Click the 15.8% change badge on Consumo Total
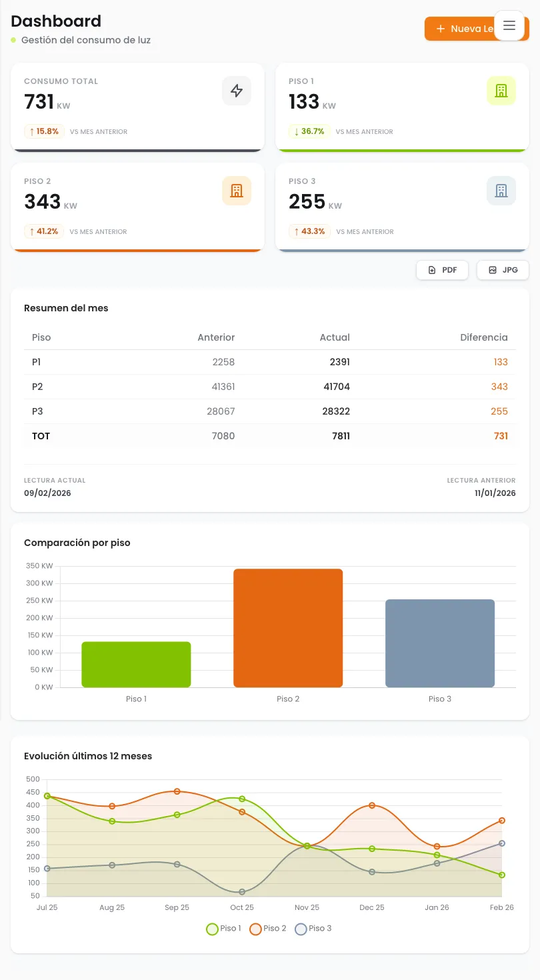Image resolution: width=540 pixels, height=980 pixels. pyautogui.click(x=44, y=132)
